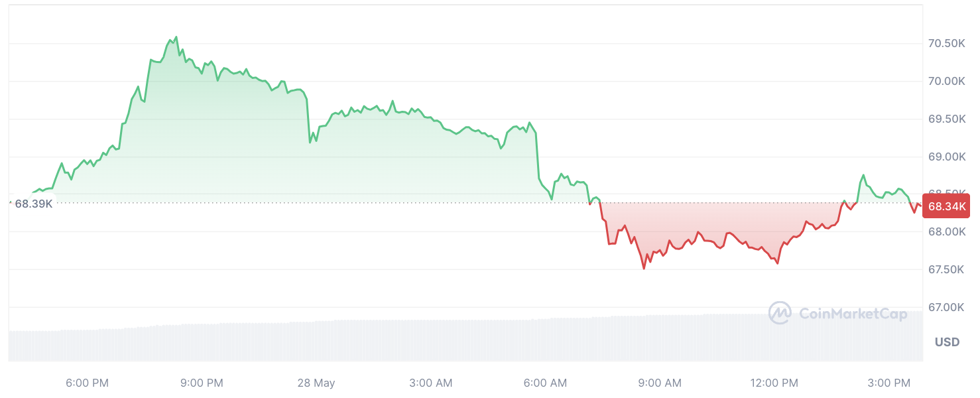Click the 6:00 PM time axis label
980x398 pixels.
[x=87, y=383]
